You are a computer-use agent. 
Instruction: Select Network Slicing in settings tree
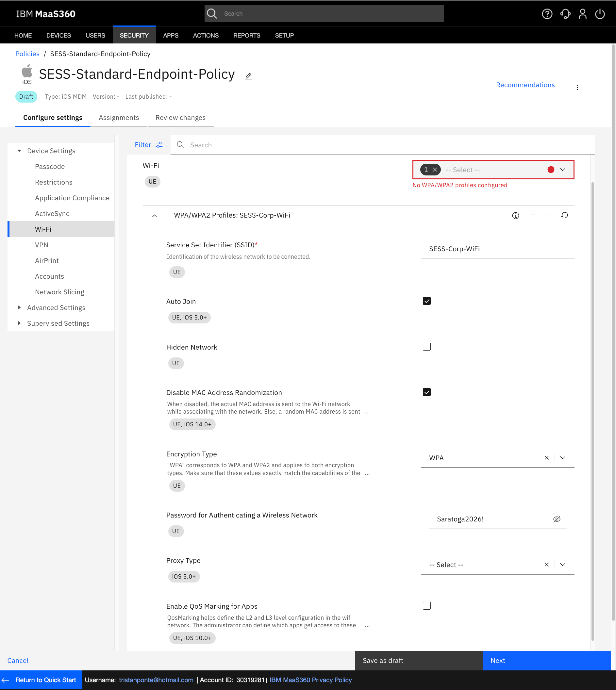59,292
